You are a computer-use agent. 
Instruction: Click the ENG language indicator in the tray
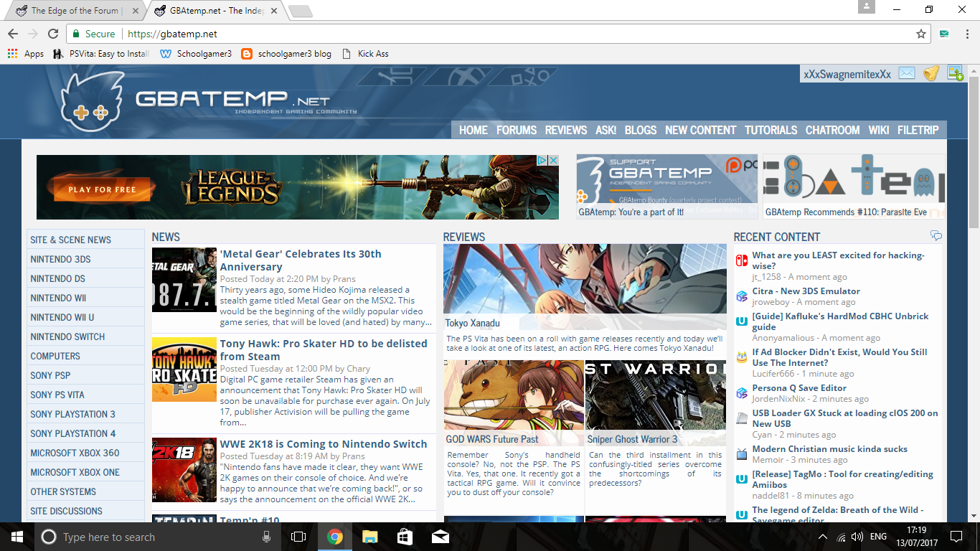click(x=878, y=537)
